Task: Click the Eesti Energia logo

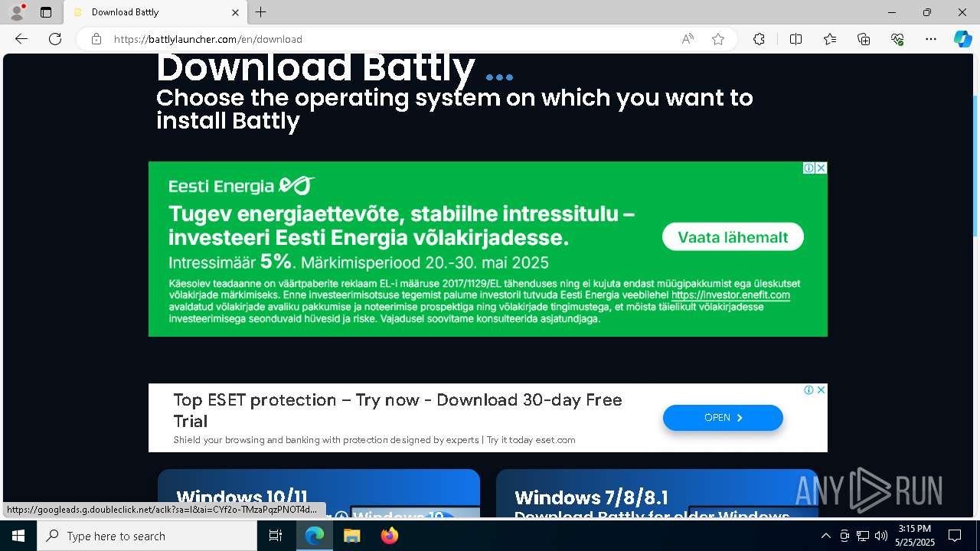Action: click(242, 186)
